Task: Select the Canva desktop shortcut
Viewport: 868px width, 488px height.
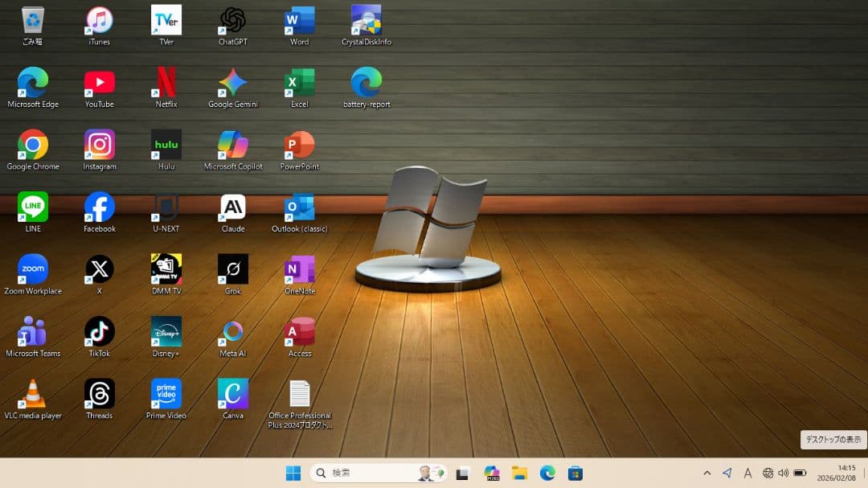Action: pyautogui.click(x=233, y=395)
